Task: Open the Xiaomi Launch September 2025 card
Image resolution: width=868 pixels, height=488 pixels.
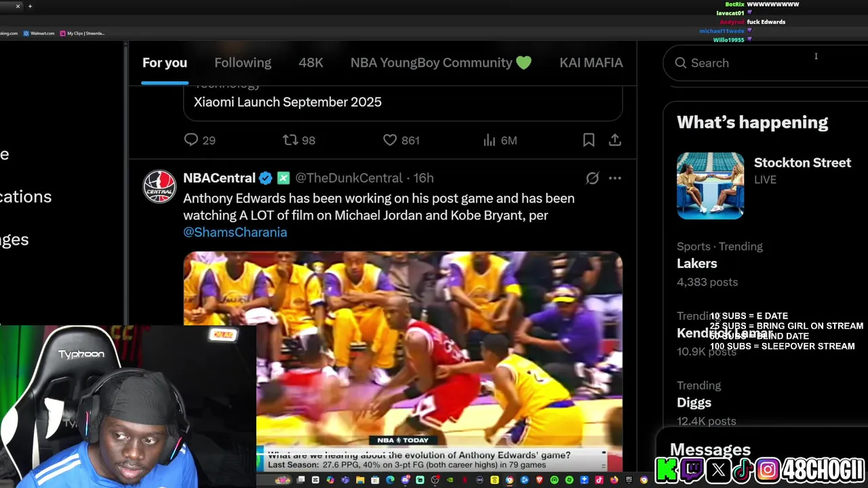Action: pos(403,102)
